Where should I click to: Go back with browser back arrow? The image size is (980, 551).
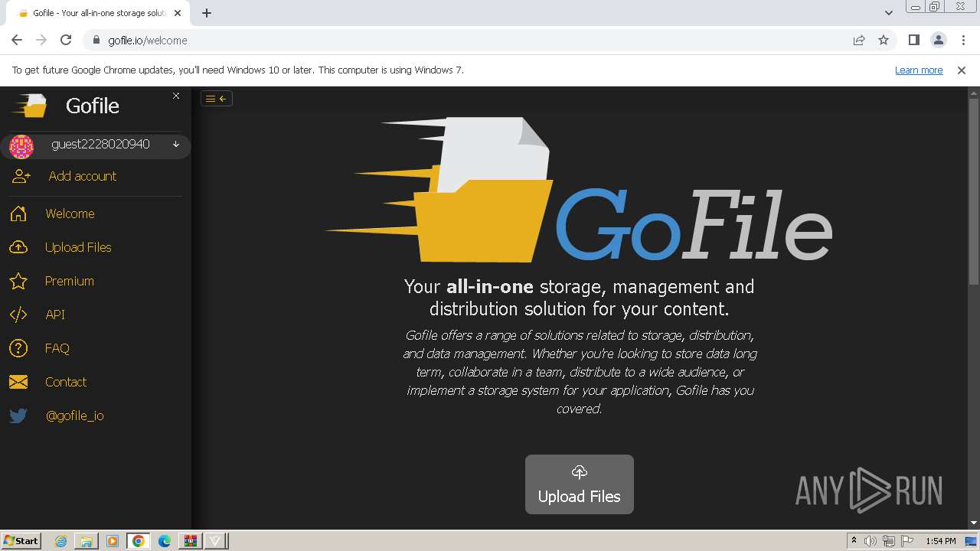point(17,40)
